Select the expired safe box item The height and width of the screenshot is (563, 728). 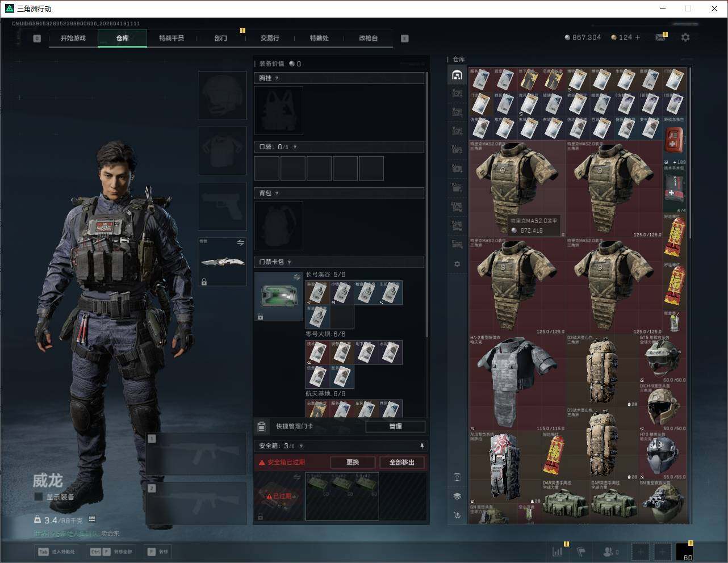pos(279,497)
